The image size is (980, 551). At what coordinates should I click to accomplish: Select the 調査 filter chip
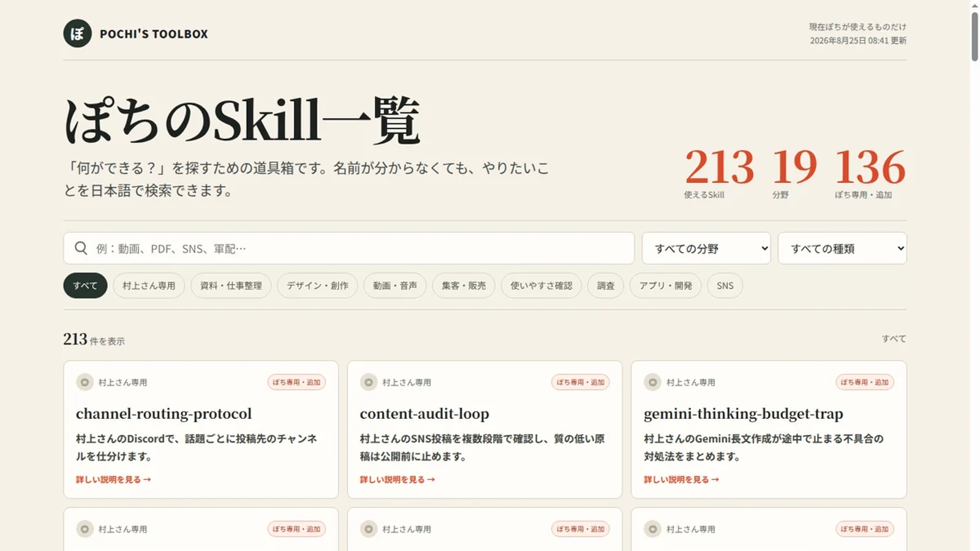606,285
